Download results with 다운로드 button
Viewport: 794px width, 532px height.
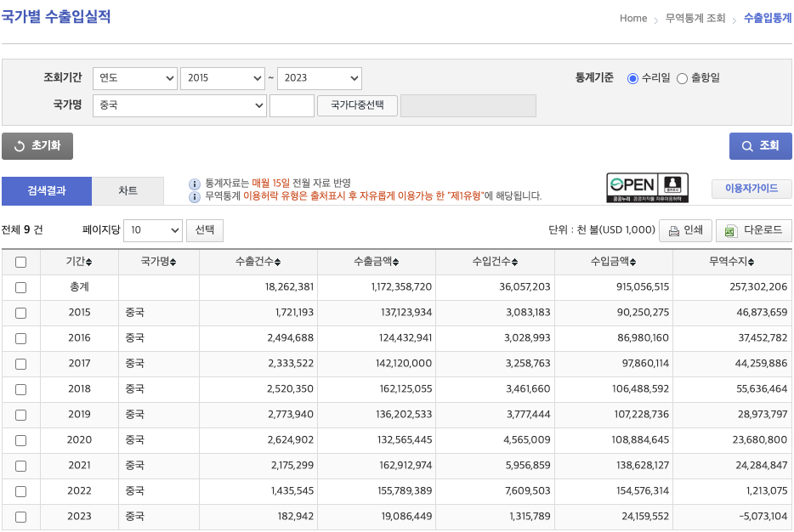pos(753,230)
